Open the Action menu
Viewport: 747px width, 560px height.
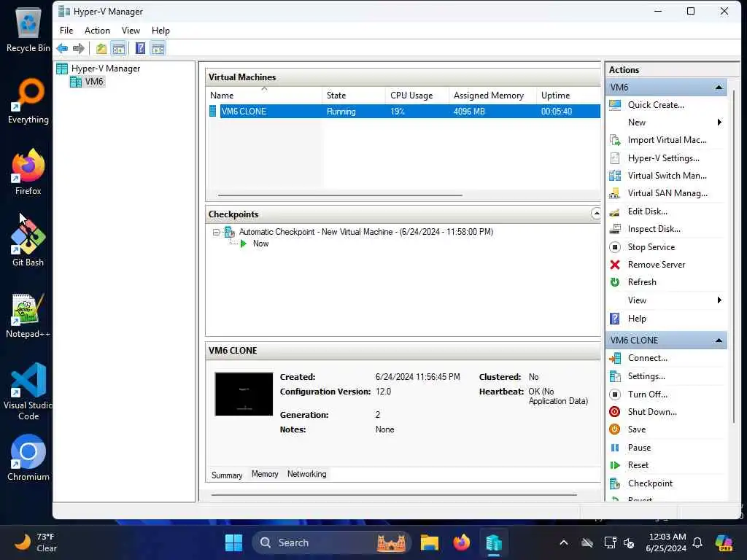click(x=97, y=31)
